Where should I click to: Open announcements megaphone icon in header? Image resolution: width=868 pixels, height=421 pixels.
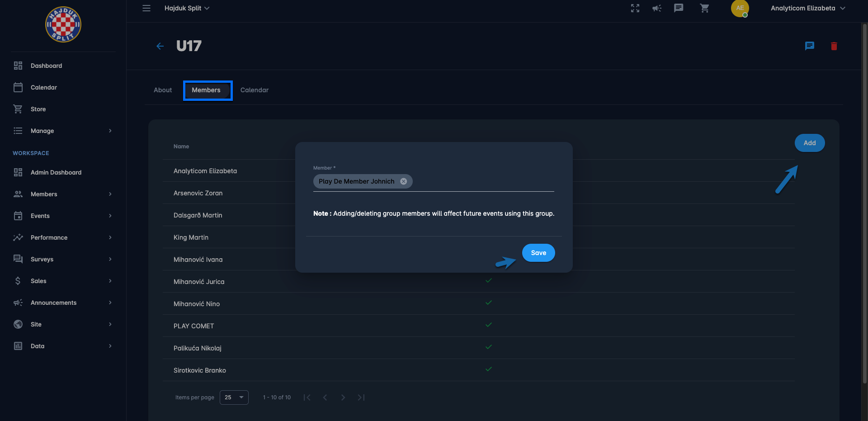657,8
